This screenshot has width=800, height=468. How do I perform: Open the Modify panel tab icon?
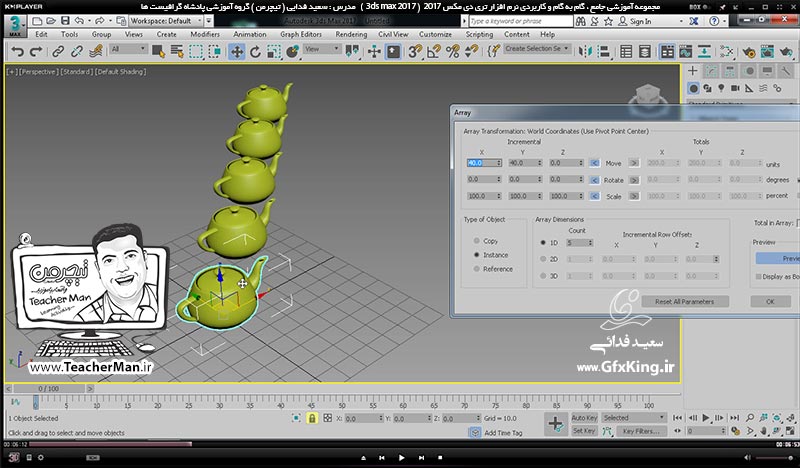coord(711,71)
